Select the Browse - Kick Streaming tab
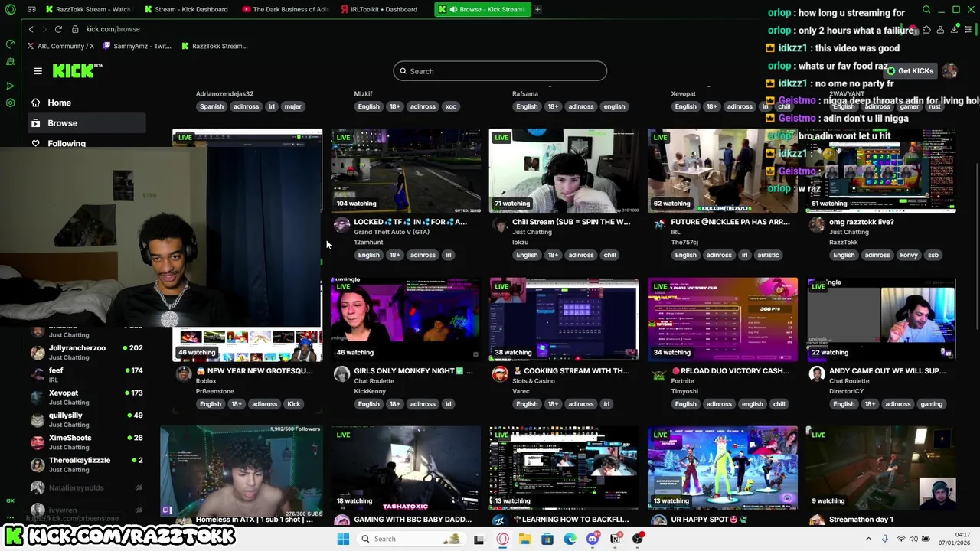 482,9
